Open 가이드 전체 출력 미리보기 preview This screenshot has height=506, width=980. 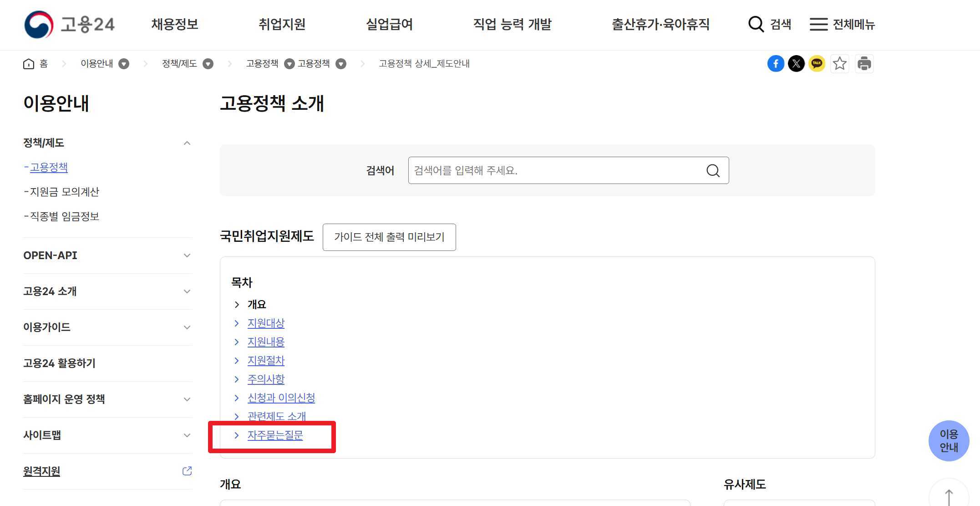pos(389,237)
